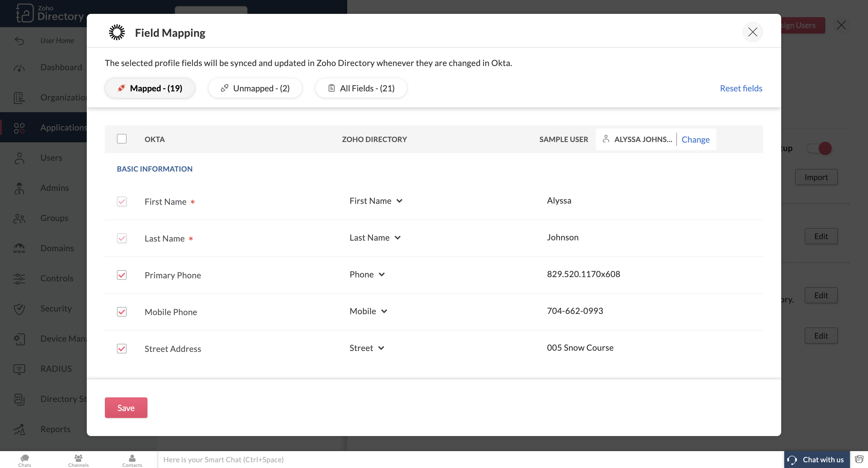Click the Domains www icon in sidebar
This screenshot has height=468, width=868.
(x=19, y=248)
